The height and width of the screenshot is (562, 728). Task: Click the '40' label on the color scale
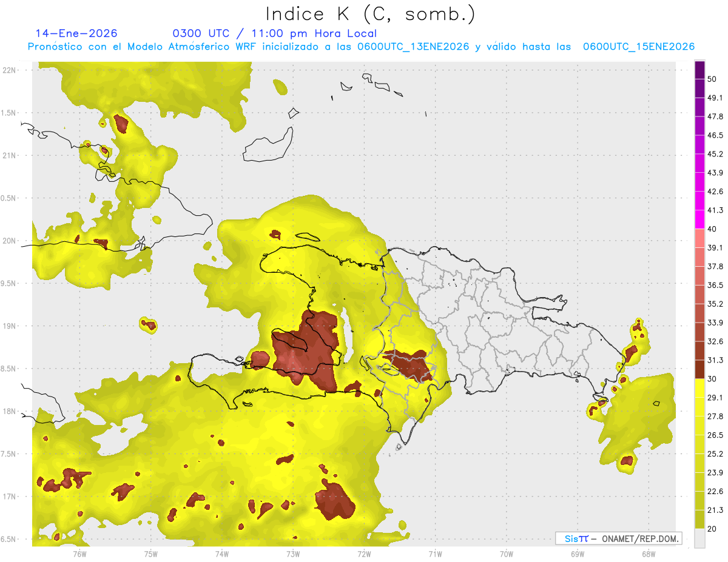712,229
